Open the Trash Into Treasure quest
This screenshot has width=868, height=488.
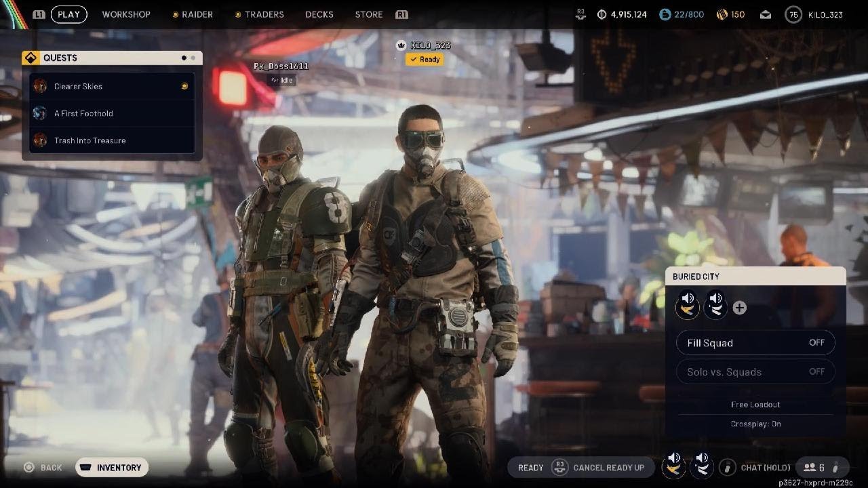(x=113, y=140)
